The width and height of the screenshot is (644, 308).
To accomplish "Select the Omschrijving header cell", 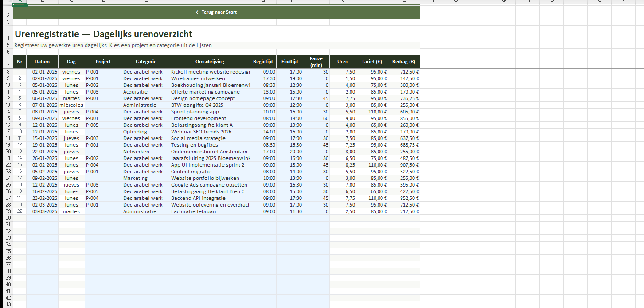I will (210, 62).
